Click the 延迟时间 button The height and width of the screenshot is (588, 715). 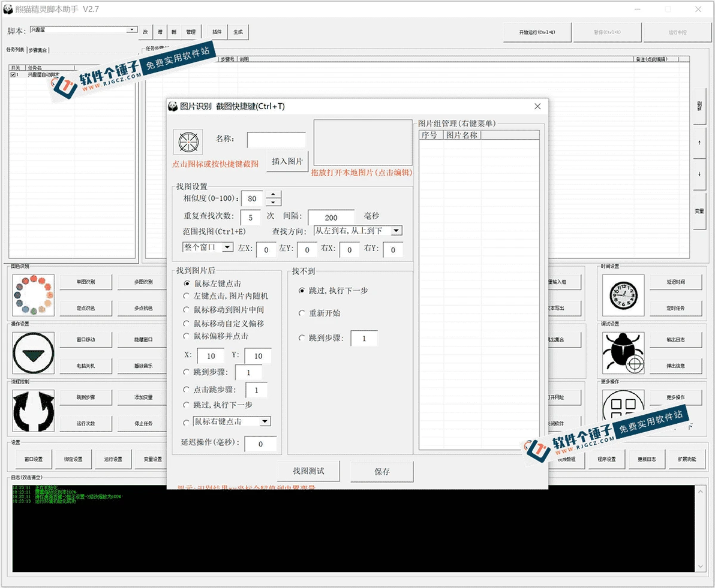(676, 282)
